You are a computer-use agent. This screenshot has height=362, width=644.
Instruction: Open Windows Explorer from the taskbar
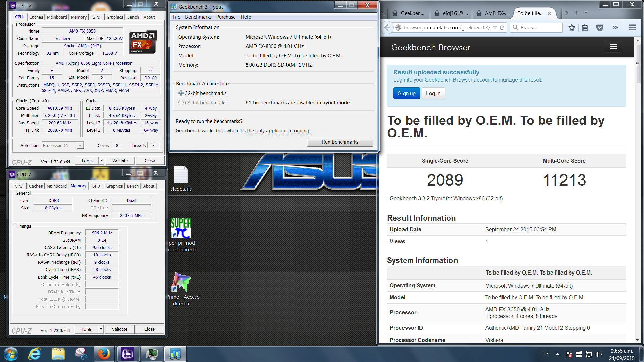[58, 354]
